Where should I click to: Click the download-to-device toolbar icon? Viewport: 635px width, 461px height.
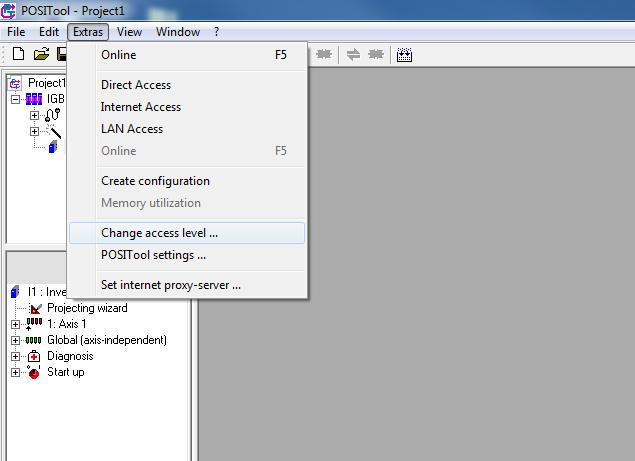coord(404,54)
